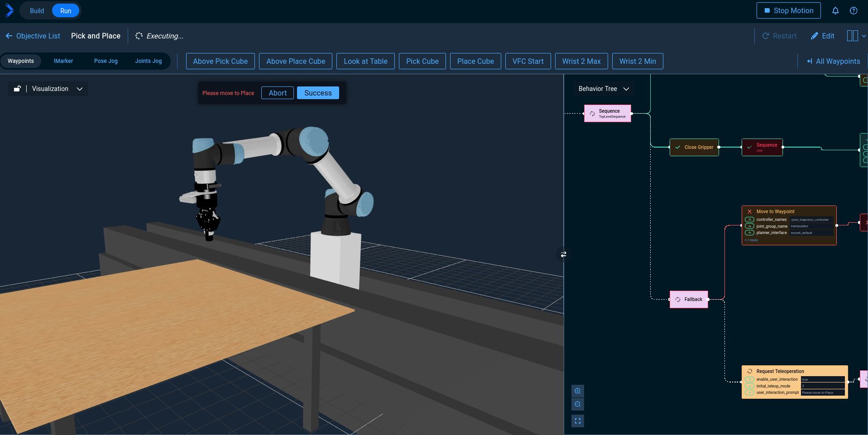The image size is (868, 435).
Task: Click the user_interaction_prompt value field
Action: (823, 392)
